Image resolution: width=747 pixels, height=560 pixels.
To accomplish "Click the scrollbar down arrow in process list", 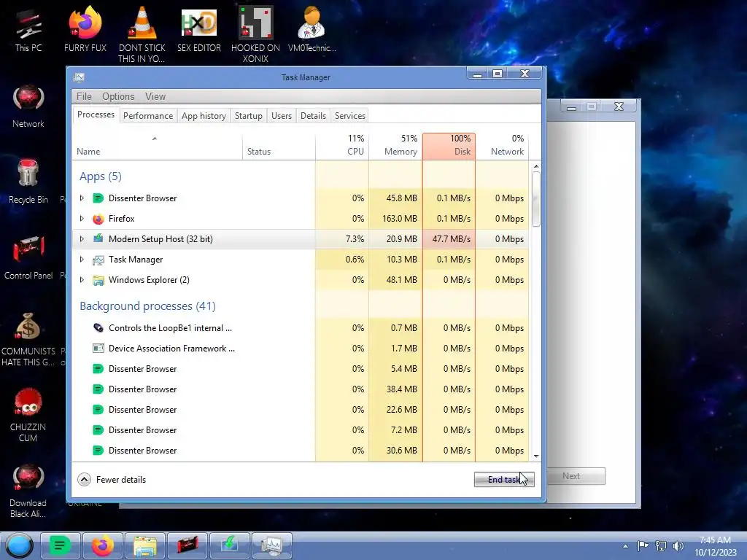I will [536, 456].
